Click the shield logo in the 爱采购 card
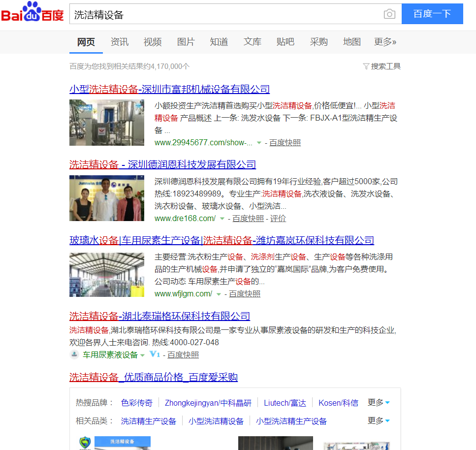 [x=85, y=443]
